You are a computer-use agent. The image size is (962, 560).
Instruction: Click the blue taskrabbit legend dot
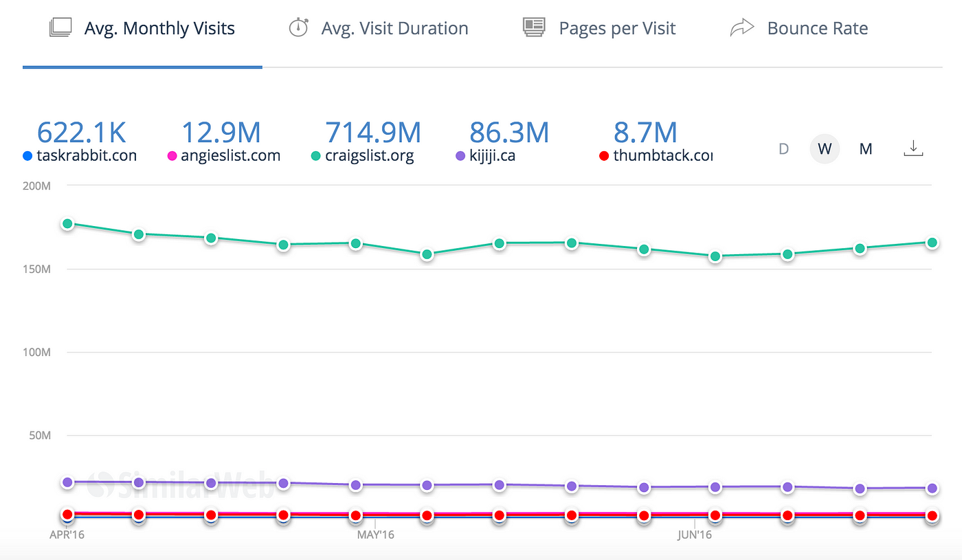[x=28, y=157]
